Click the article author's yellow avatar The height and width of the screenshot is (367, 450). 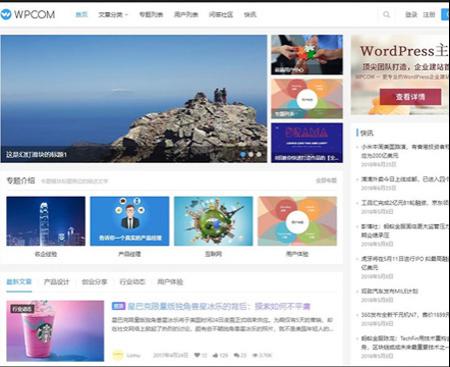pos(118,355)
